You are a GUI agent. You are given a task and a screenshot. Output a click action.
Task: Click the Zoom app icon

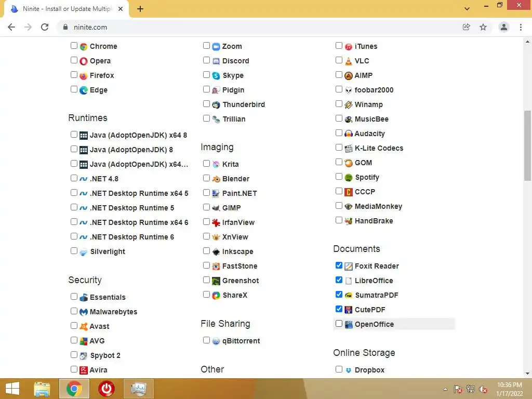[216, 46]
